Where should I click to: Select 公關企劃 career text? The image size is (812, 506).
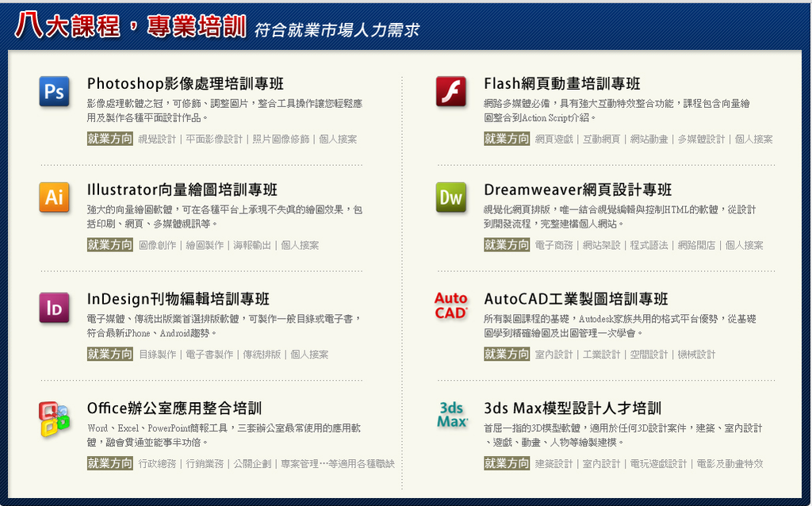[x=252, y=464]
